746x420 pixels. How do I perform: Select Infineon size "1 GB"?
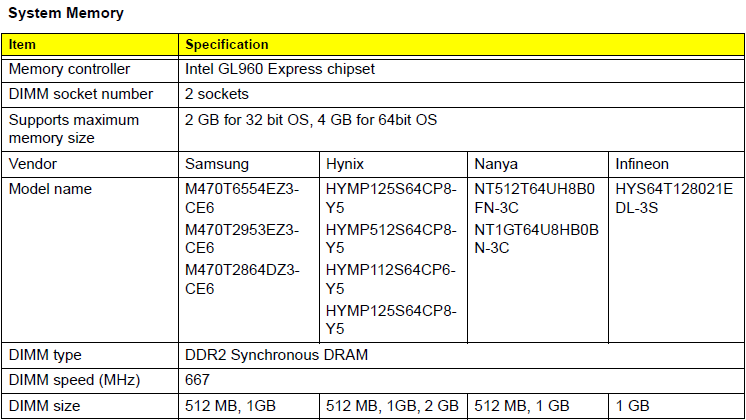(x=632, y=406)
